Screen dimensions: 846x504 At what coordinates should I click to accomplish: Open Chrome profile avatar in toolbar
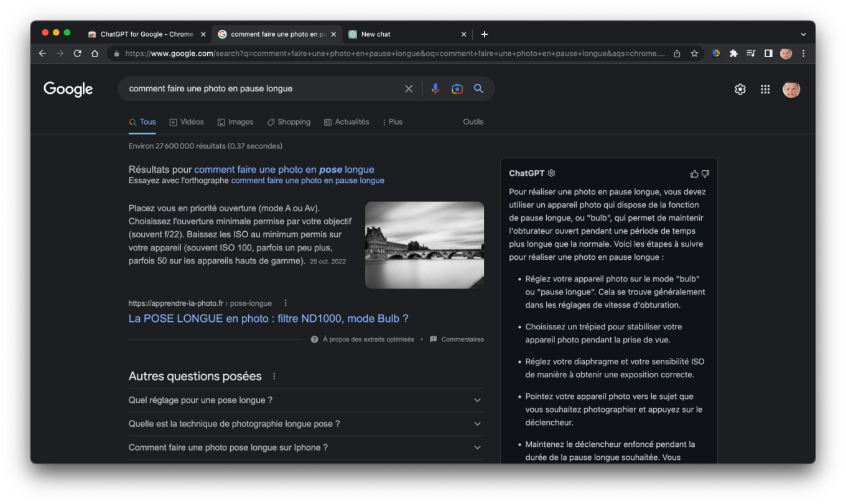(x=786, y=53)
